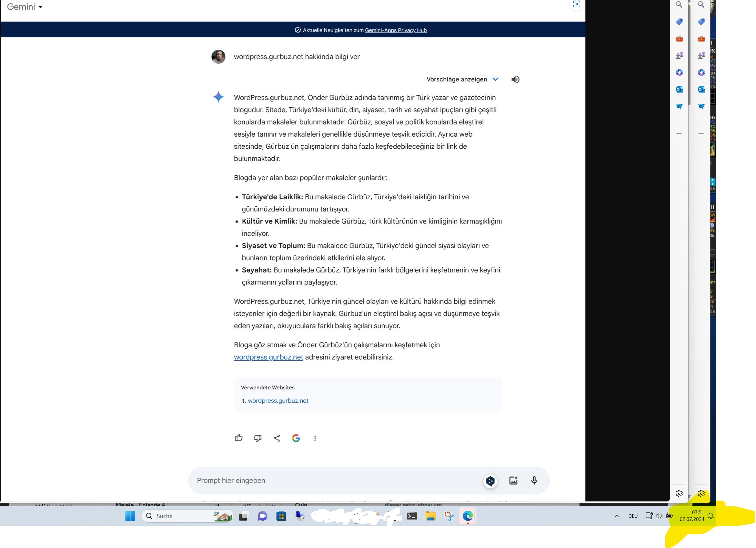This screenshot has height=548, width=756.
Task: Expand Vorschläge anzeigen drafts
Action: (462, 79)
